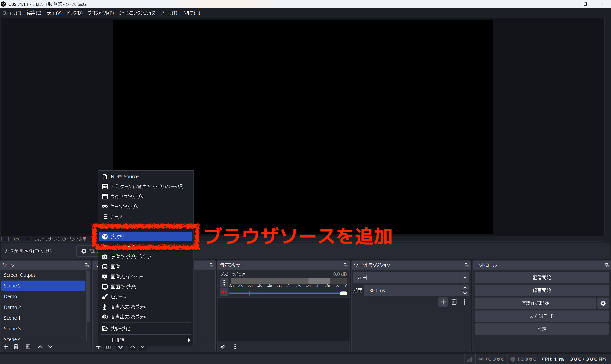Open ドック(D) menu
Screen dimensions: 611x364
(75, 13)
